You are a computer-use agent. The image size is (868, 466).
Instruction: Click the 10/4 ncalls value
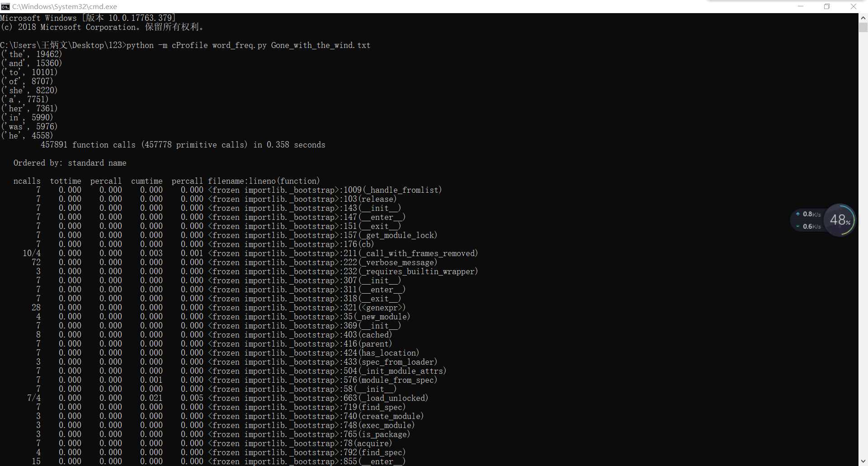click(32, 253)
